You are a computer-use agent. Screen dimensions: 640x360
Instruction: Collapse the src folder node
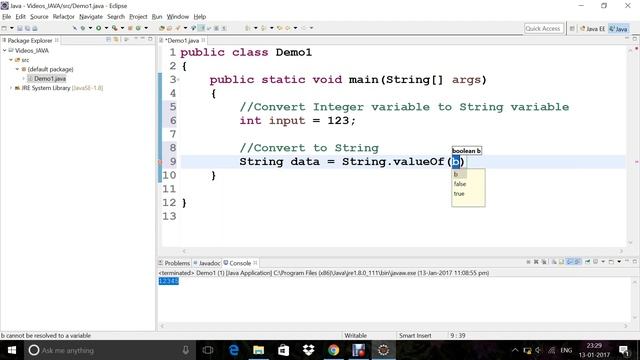coord(11,60)
